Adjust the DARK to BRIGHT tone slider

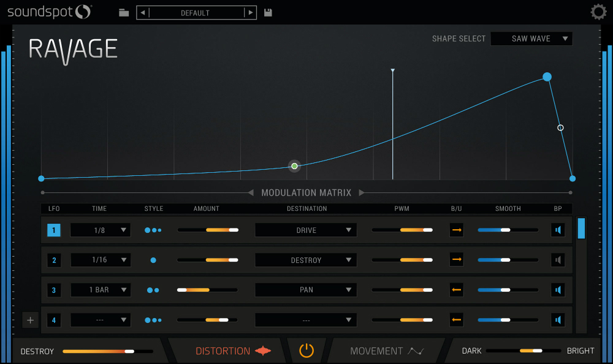524,351
